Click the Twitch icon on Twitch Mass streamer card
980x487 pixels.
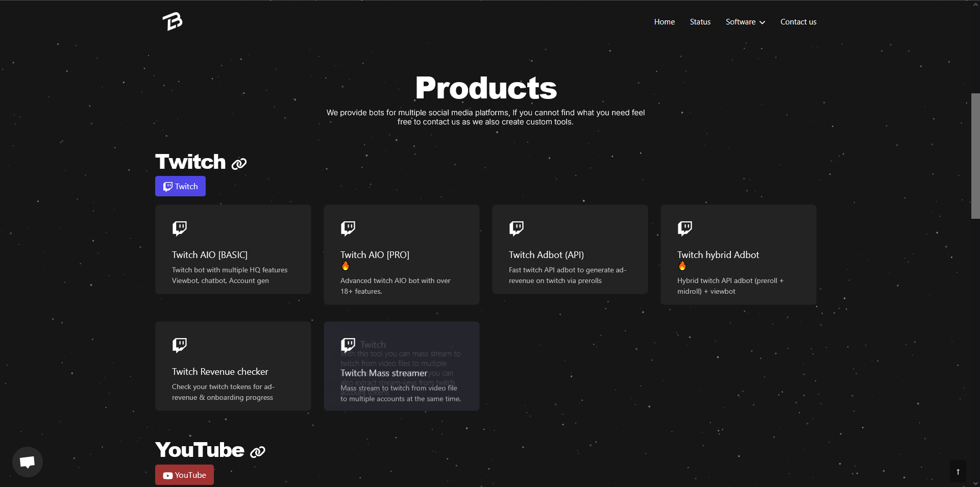point(348,345)
